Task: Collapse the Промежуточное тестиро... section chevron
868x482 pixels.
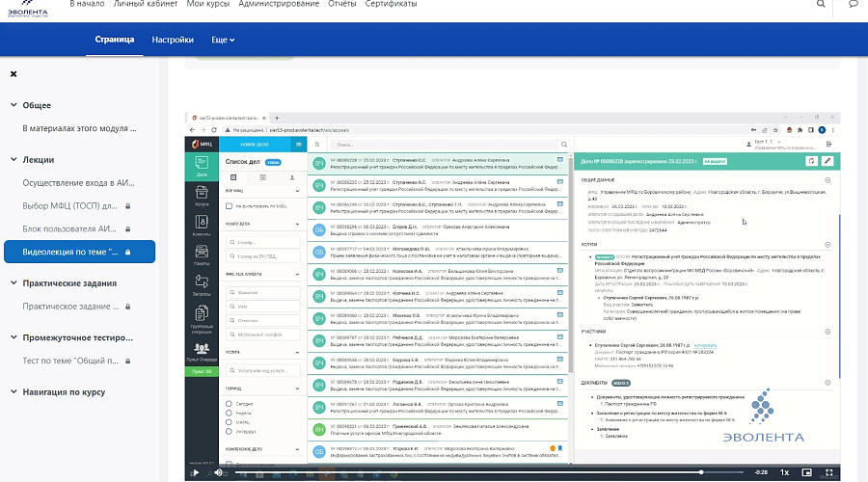Action: click(14, 337)
